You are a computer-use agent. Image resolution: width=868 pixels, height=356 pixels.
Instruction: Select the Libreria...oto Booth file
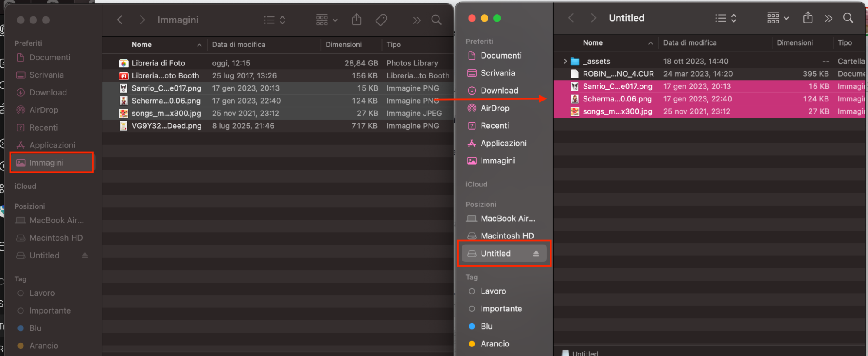[x=278, y=76]
